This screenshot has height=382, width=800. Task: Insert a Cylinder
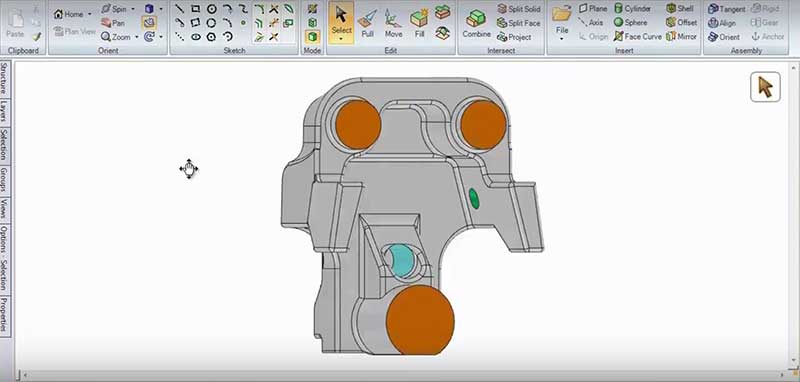point(633,9)
